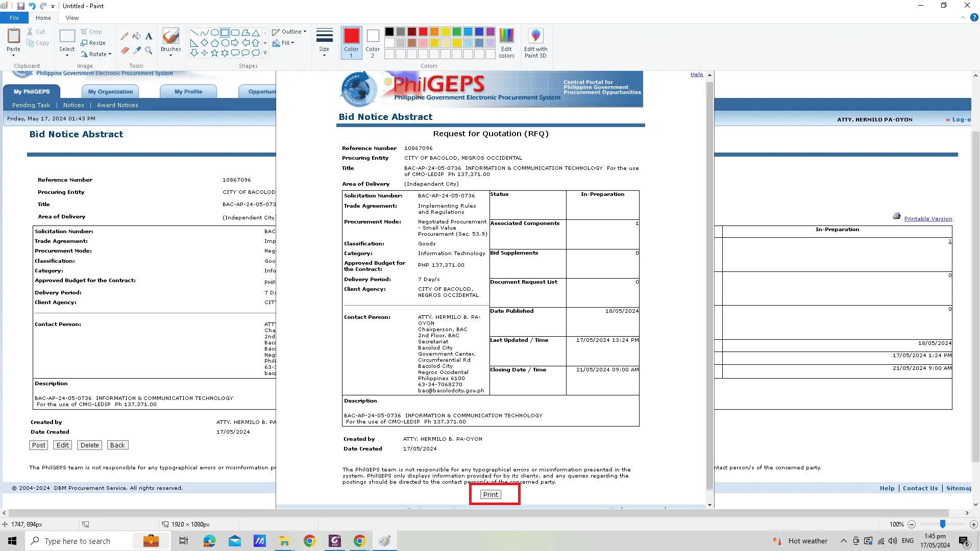Undo the last action

click(32, 6)
